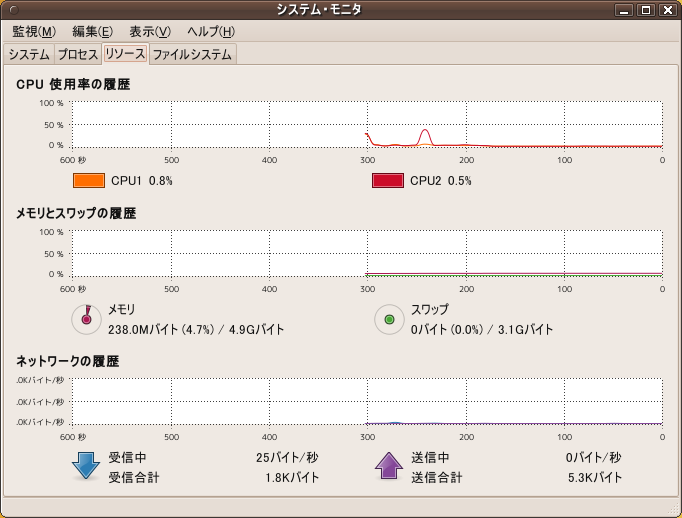This screenshot has height=518, width=682.
Task: Switch to the プロセス tab
Action: [77, 54]
